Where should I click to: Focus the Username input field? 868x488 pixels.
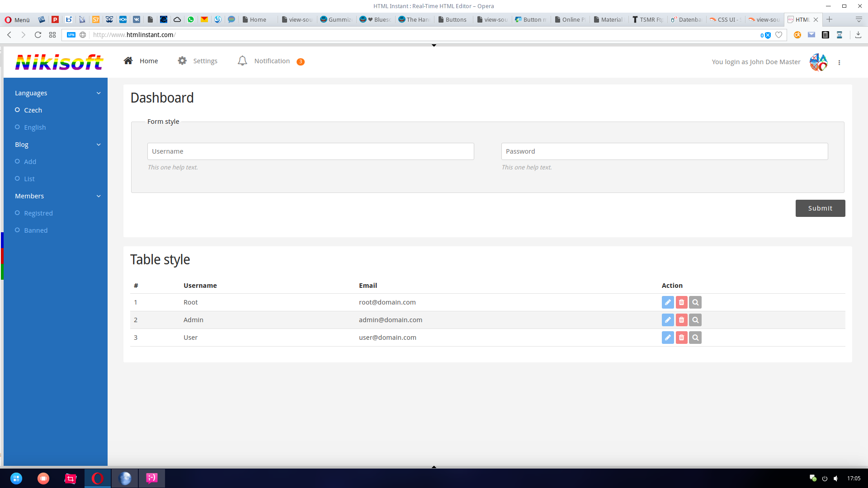[311, 151]
